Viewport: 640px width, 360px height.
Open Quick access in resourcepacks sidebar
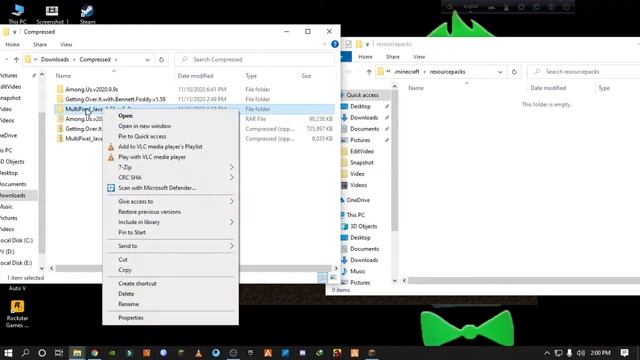362,95
